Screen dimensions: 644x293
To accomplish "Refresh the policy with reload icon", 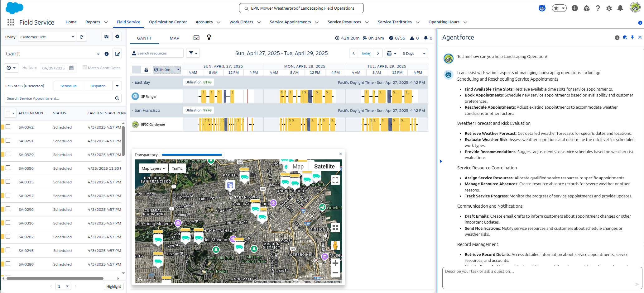I will click(x=82, y=37).
